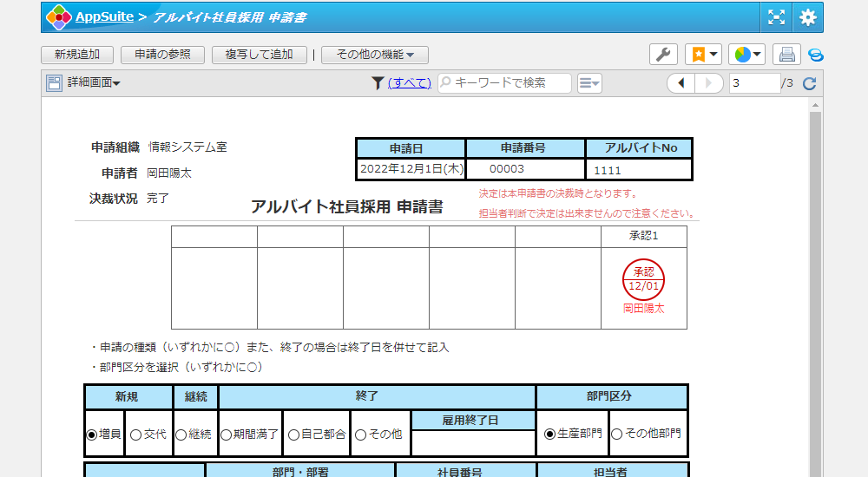Viewport: 868px width, 477px height.
Task: Click the blue database icon at top right
Action: 815,55
